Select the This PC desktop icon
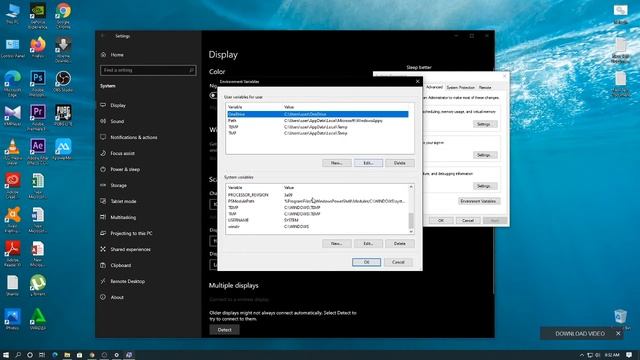The image size is (640, 360). click(12, 15)
